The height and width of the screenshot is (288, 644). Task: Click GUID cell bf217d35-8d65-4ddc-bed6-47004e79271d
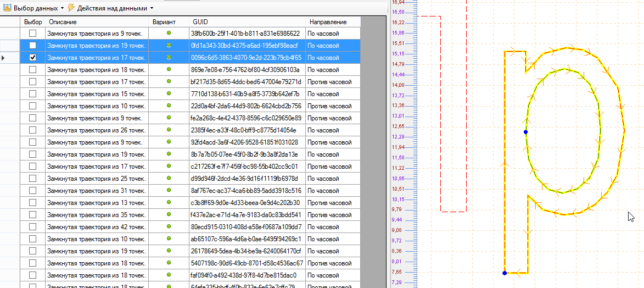pyautogui.click(x=246, y=82)
